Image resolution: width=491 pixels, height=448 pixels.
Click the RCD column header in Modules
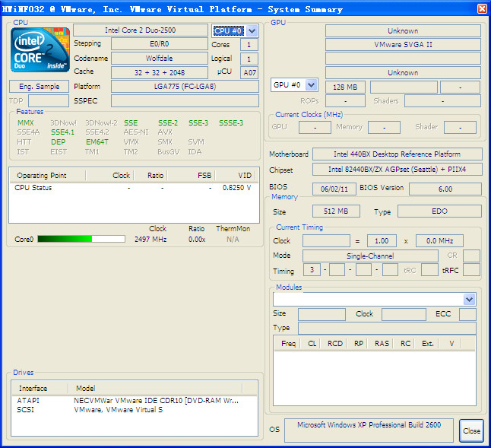coord(334,344)
